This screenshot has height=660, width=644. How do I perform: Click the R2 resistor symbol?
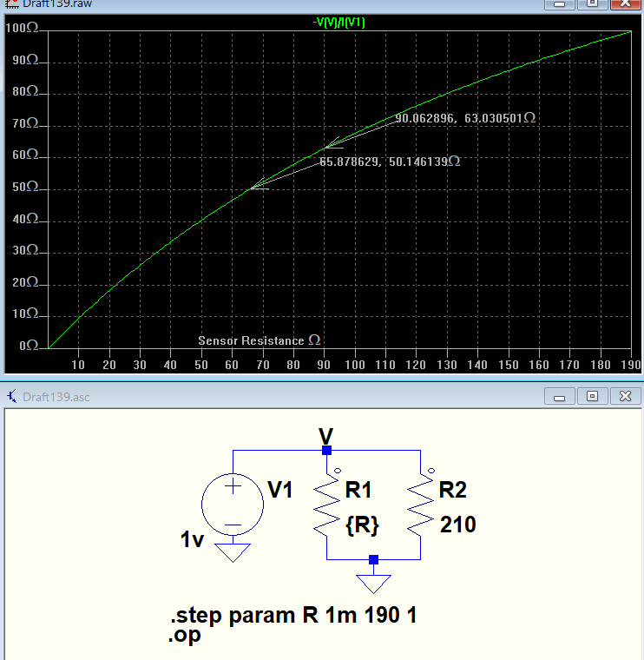420,505
